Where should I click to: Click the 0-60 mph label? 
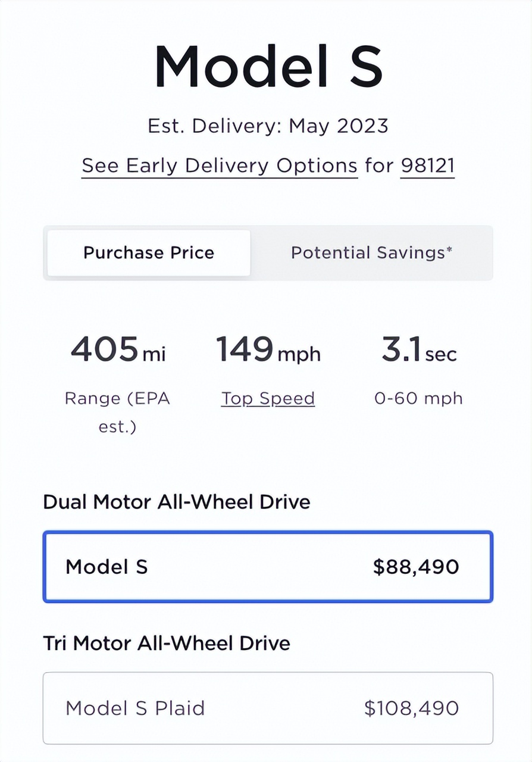(x=418, y=398)
